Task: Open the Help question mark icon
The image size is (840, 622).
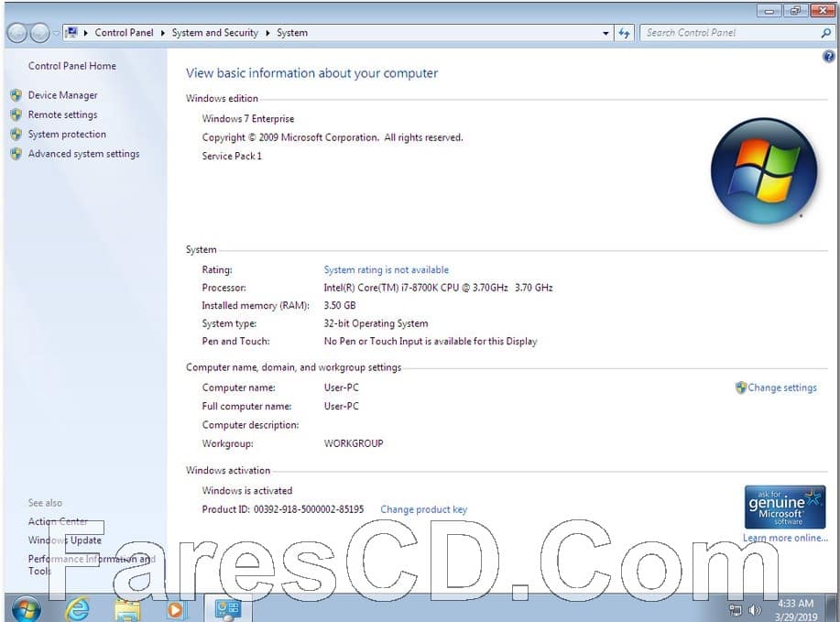Action: 828,56
